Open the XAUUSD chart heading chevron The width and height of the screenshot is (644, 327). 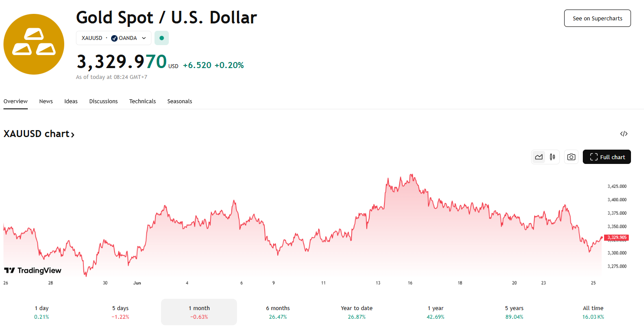[73, 134]
